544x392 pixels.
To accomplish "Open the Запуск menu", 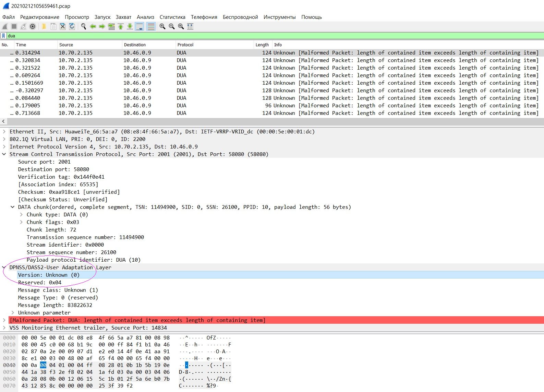I will 102,17.
